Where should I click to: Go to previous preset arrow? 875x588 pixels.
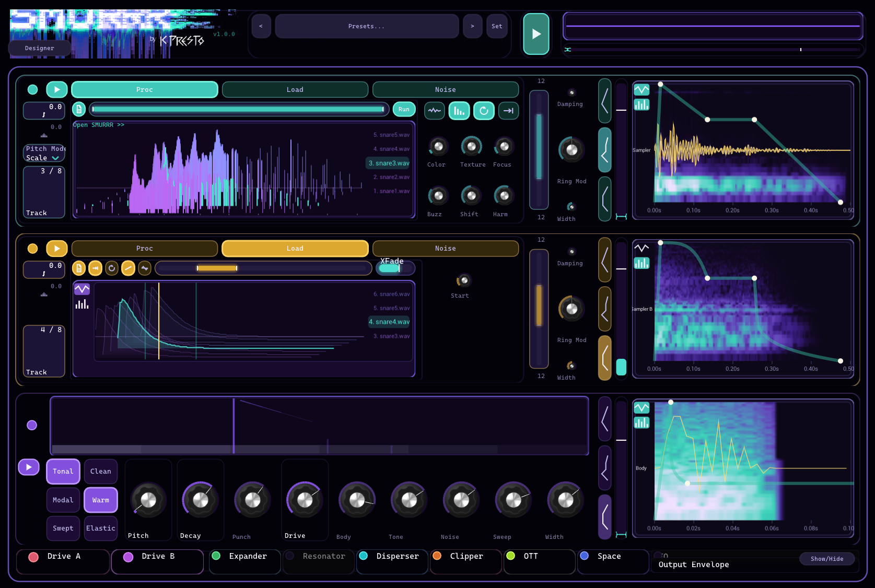(261, 26)
